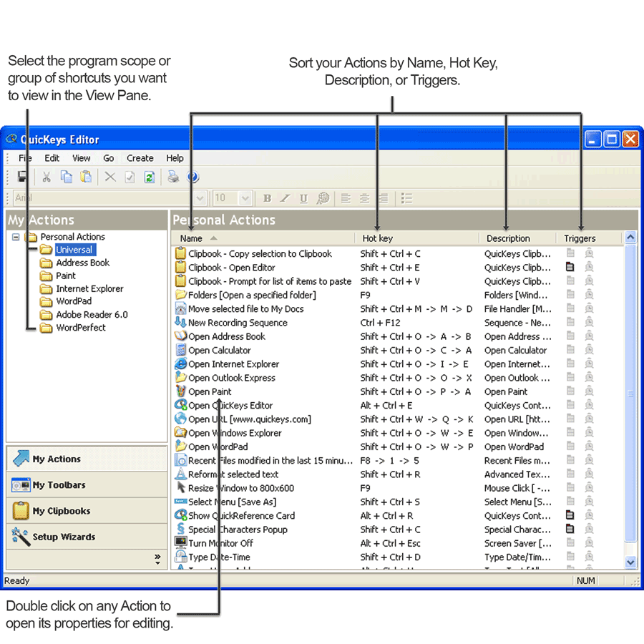Select "Move selected file to My Docs" action
The image size is (644, 644).
[x=245, y=309]
